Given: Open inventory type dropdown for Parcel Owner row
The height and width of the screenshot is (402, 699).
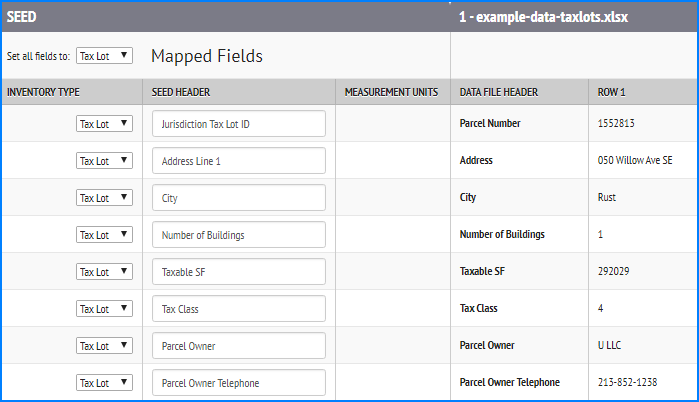Looking at the screenshot, I should tap(104, 345).
